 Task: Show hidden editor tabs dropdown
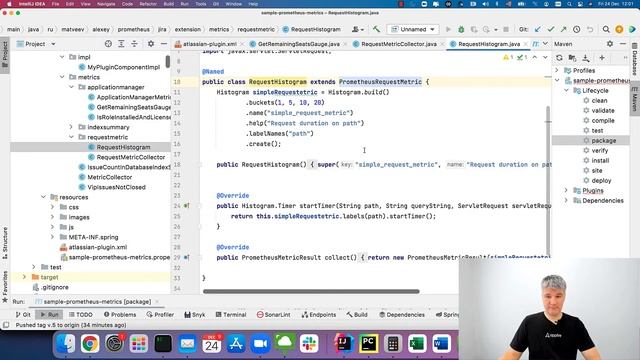click(545, 44)
